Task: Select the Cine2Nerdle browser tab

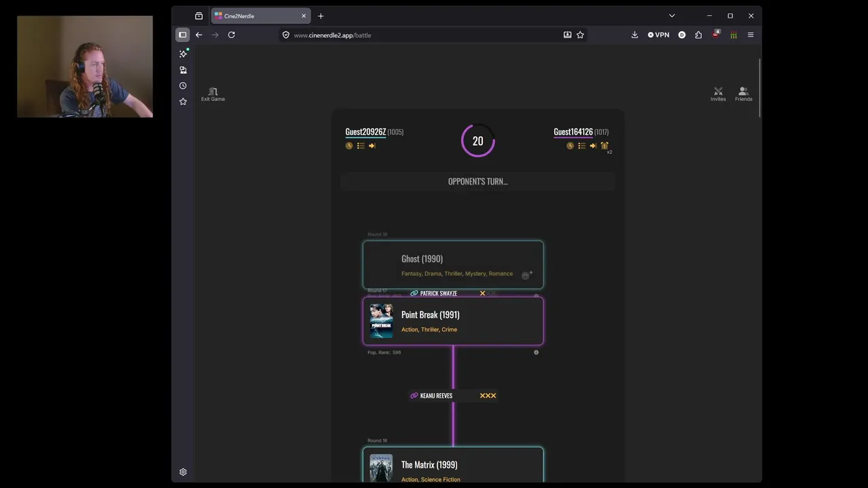Action: 261,16
